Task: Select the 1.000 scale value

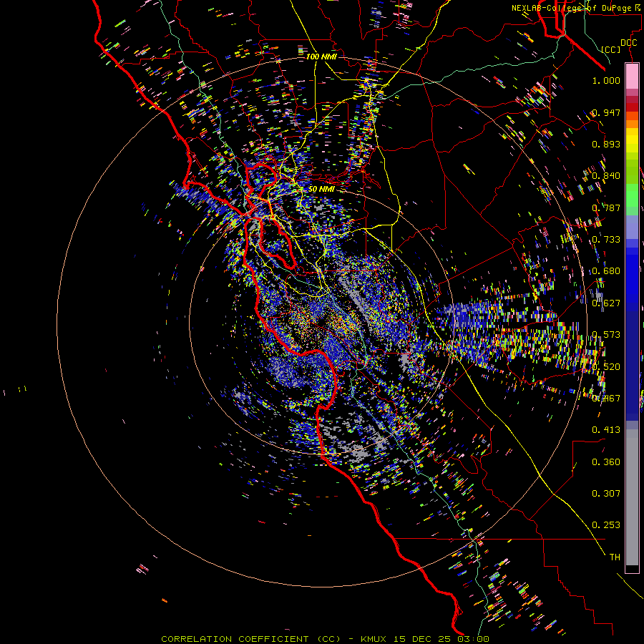Action: (x=606, y=80)
